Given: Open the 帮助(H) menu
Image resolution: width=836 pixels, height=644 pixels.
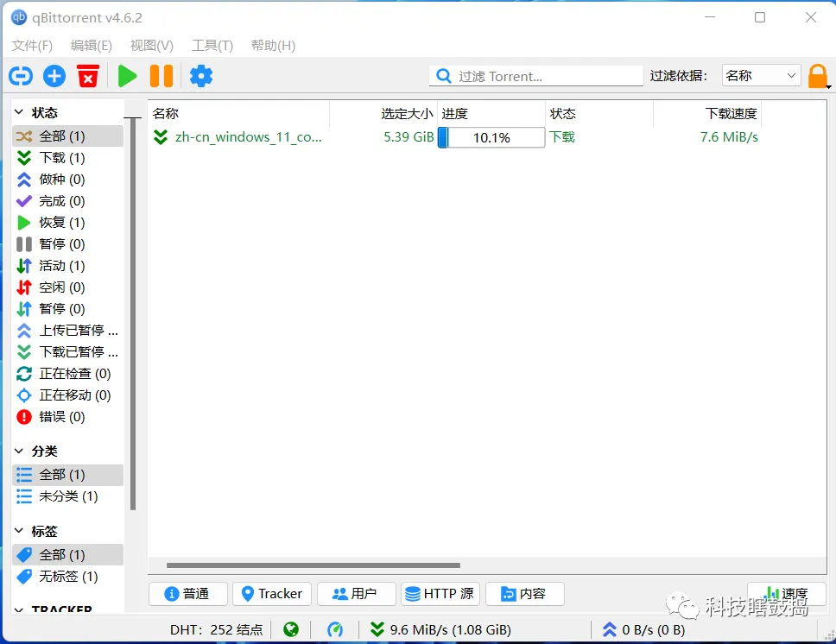Looking at the screenshot, I should [273, 46].
